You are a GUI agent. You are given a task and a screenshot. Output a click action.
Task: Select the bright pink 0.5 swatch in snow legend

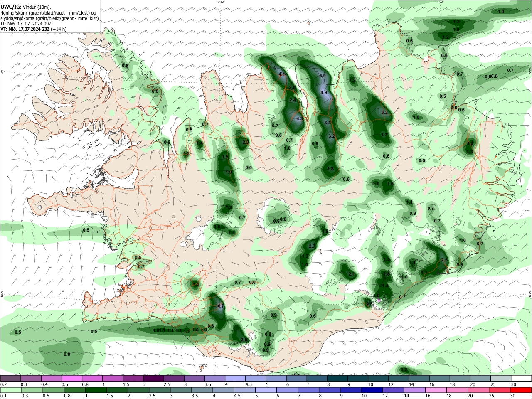coord(71,378)
